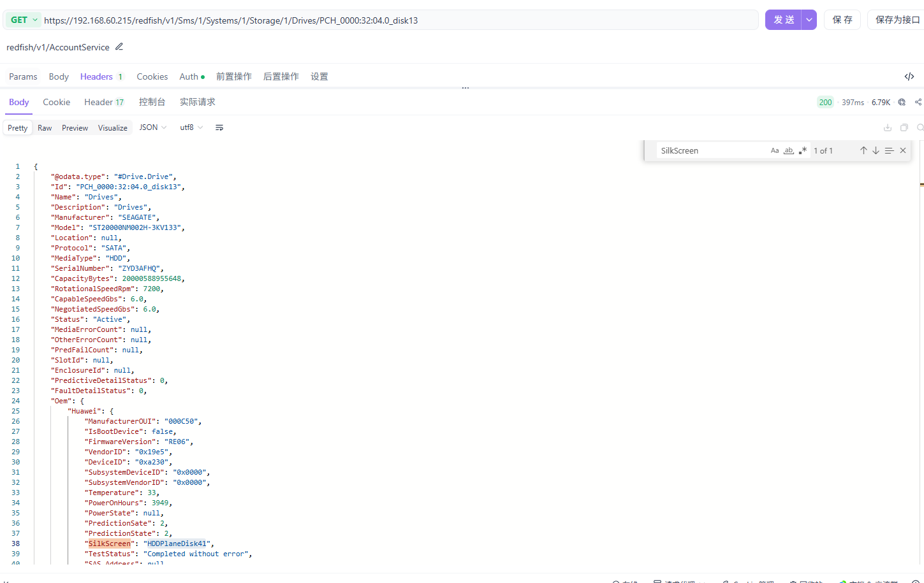924x583 pixels.
Task: Click the 保存 save button
Action: [842, 20]
